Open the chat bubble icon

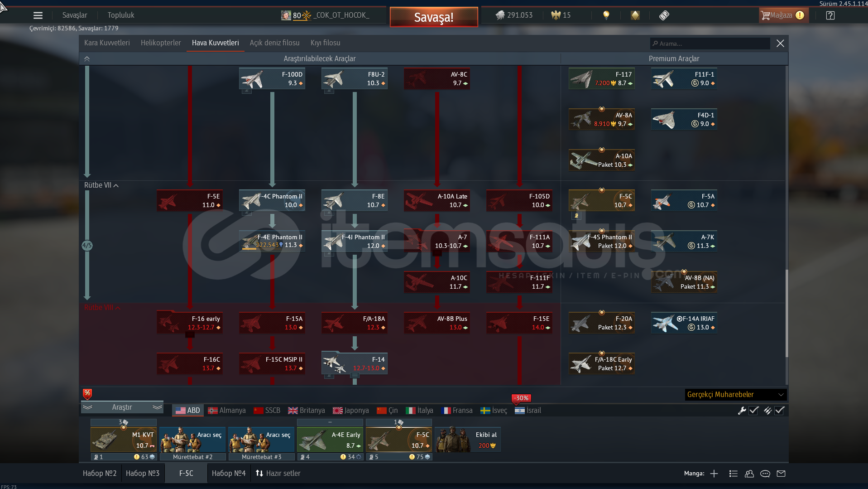765,474
